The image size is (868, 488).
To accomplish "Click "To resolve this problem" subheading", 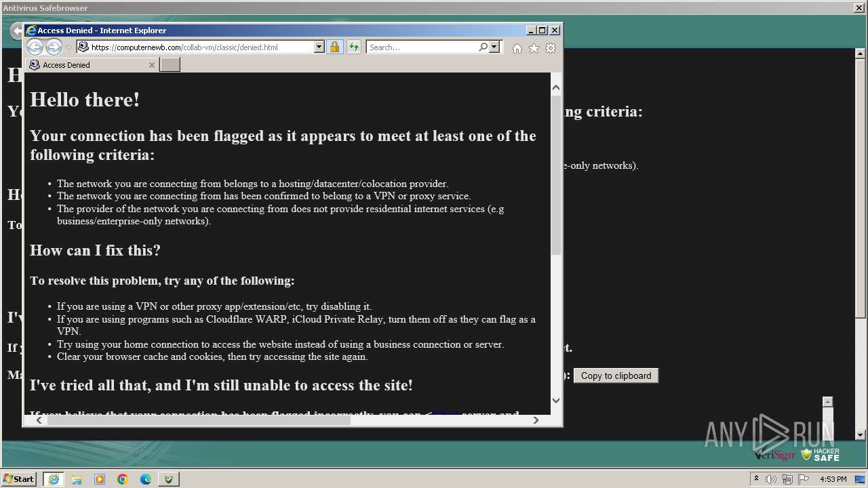I will 162,281.
